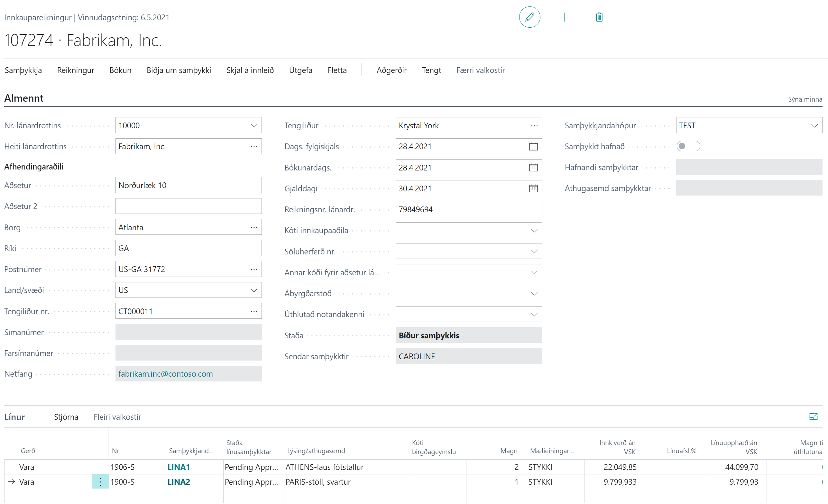Open calendar picker for Gjalddagi
Viewport: 828px width, 504px height.
[533, 188]
